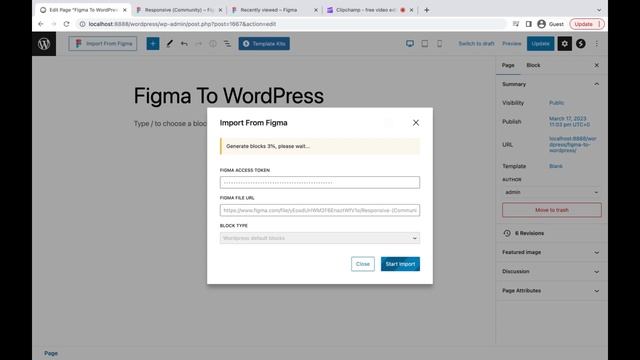Change visibility via Public link
Viewport: 640px width, 360px height.
pyautogui.click(x=556, y=103)
